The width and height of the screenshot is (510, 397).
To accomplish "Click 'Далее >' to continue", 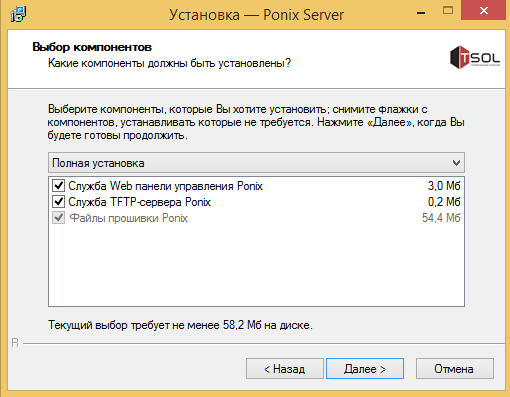I will pyautogui.click(x=365, y=369).
